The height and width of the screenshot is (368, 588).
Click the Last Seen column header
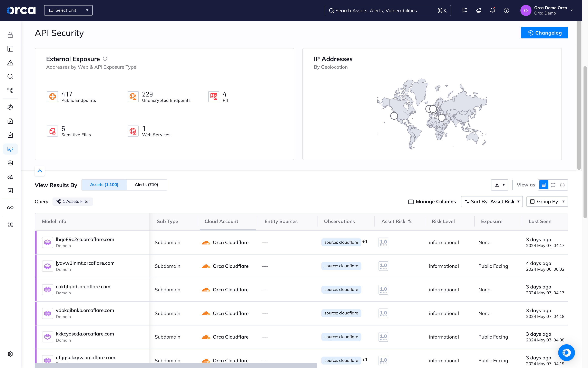click(540, 221)
